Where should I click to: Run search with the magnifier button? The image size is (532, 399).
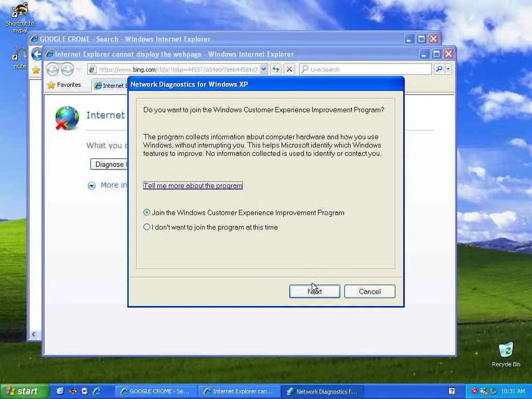[439, 69]
